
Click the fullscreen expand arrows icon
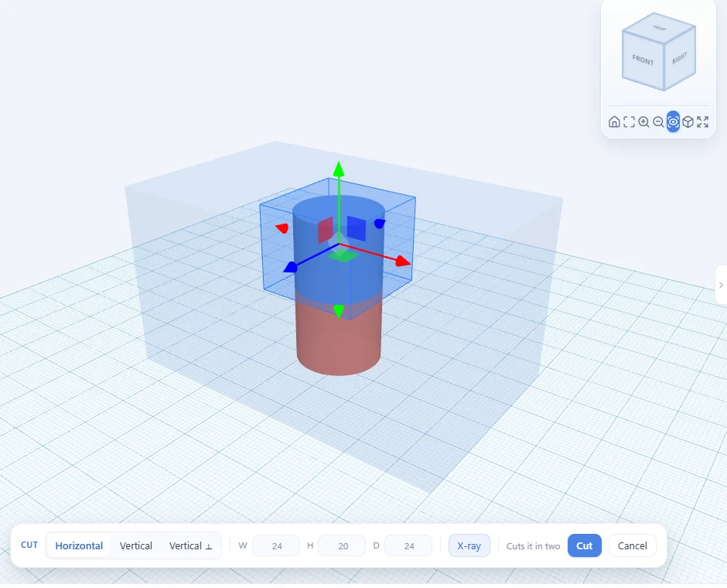703,122
